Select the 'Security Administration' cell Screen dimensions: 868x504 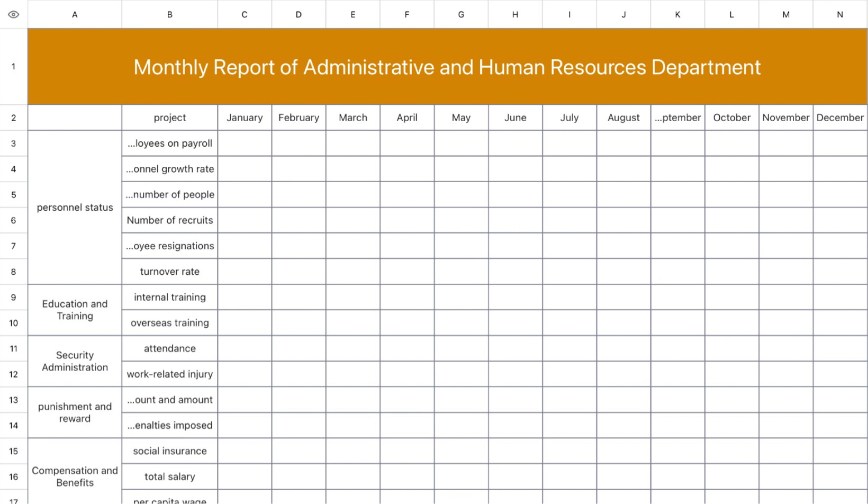click(75, 361)
